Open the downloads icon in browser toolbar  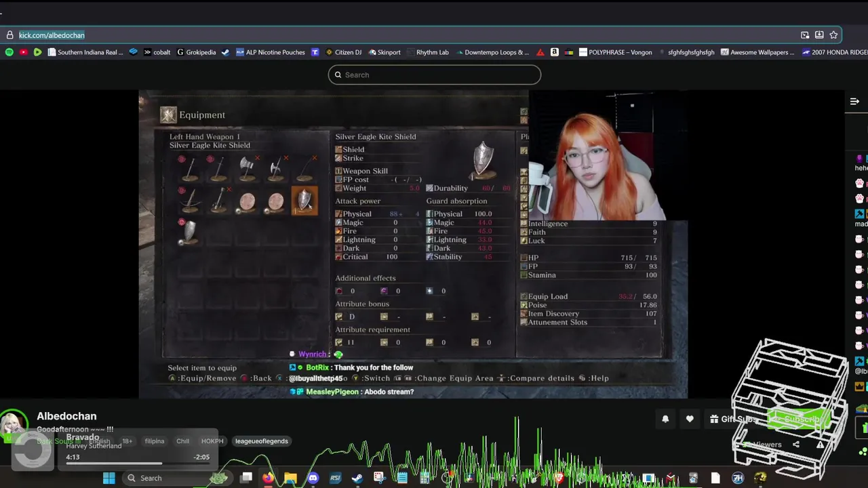(819, 35)
